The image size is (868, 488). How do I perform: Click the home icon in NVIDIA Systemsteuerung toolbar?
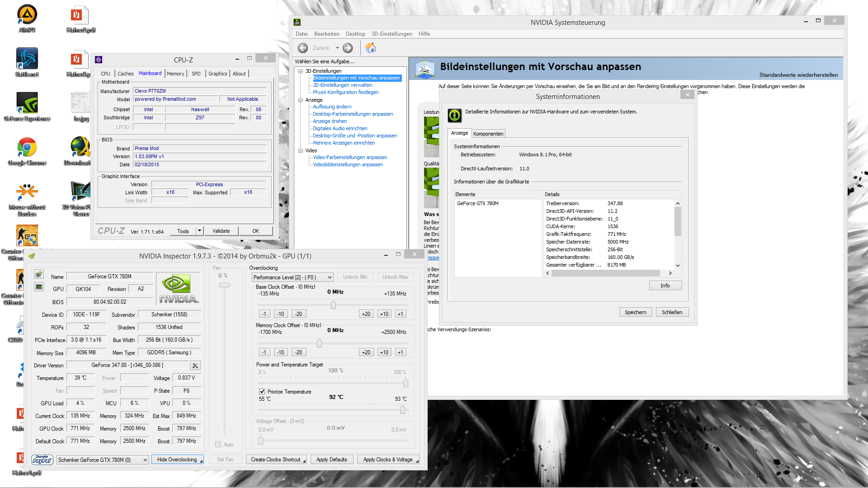371,48
